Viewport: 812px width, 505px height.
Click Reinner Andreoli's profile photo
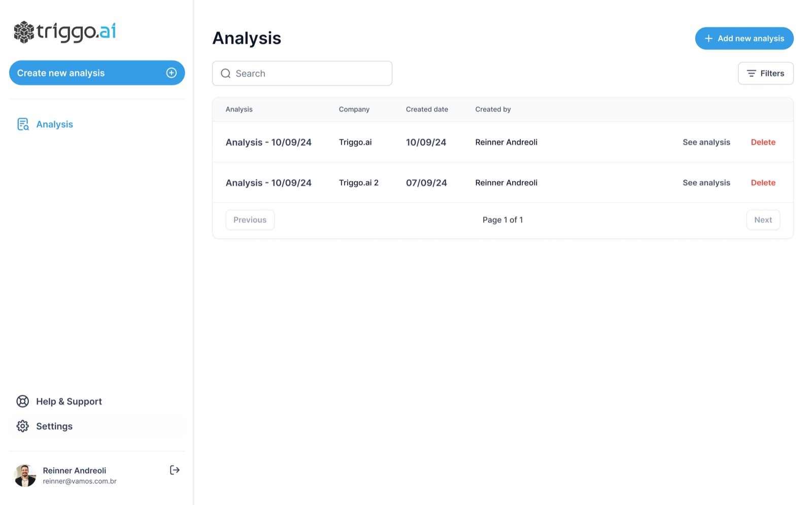point(25,476)
